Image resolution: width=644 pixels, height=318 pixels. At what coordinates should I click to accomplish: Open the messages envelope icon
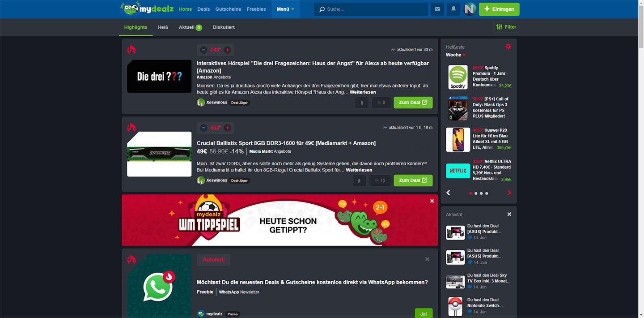pyautogui.click(x=437, y=9)
